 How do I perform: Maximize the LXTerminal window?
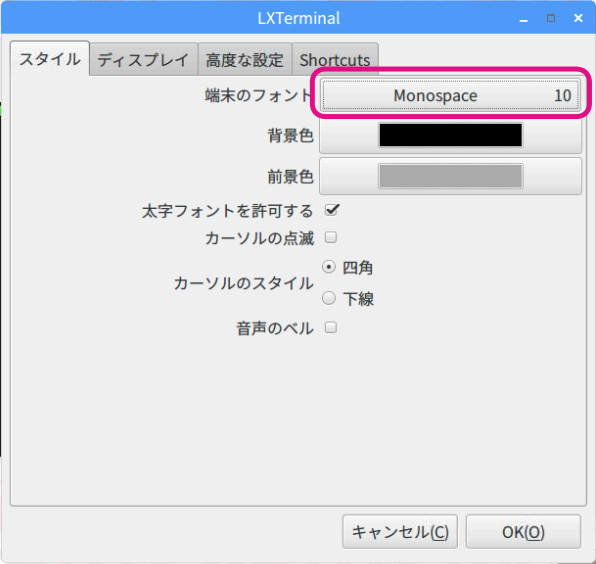551,18
